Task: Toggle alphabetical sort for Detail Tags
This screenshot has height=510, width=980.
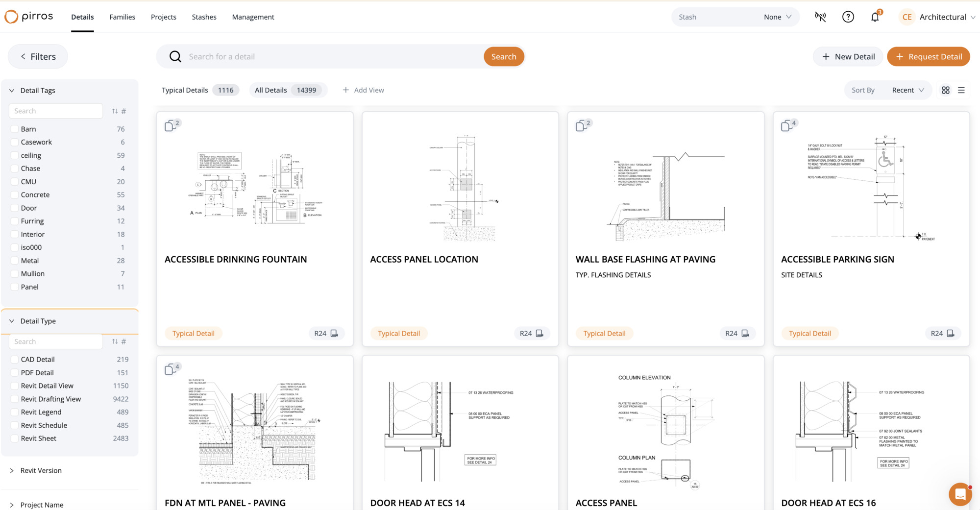Action: pyautogui.click(x=115, y=111)
